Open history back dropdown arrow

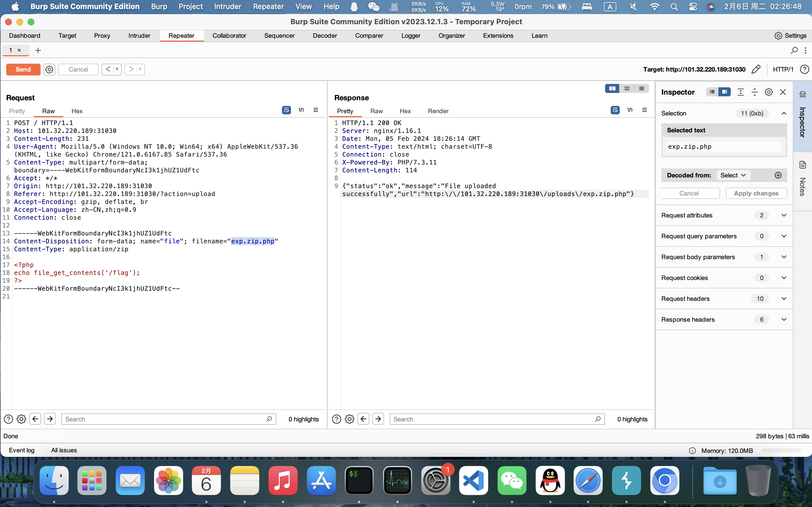point(117,69)
